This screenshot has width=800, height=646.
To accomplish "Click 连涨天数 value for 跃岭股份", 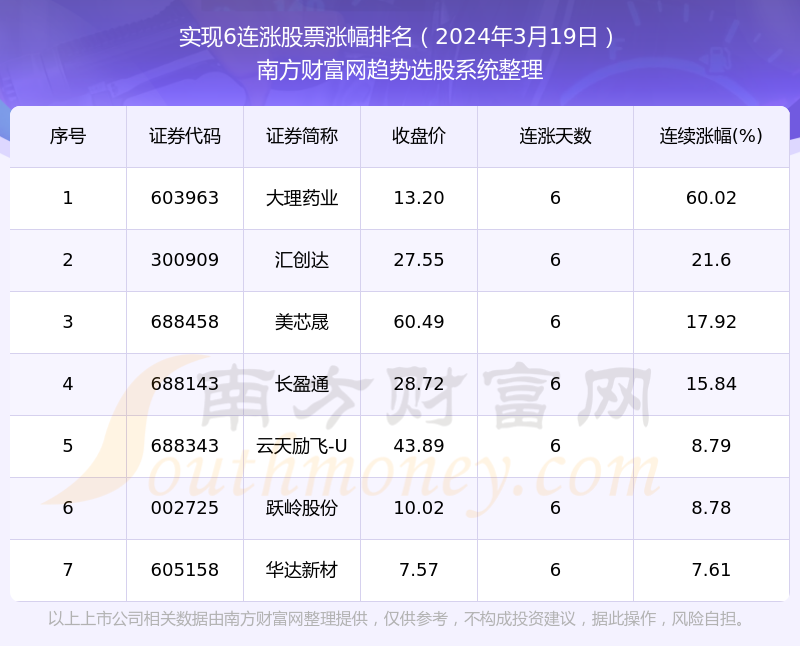I will (x=555, y=508).
